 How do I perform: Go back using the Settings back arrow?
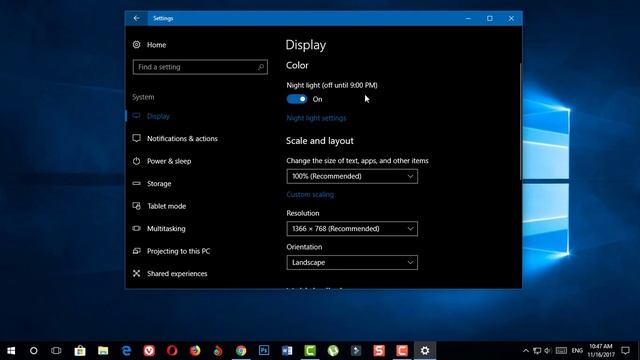[136, 18]
